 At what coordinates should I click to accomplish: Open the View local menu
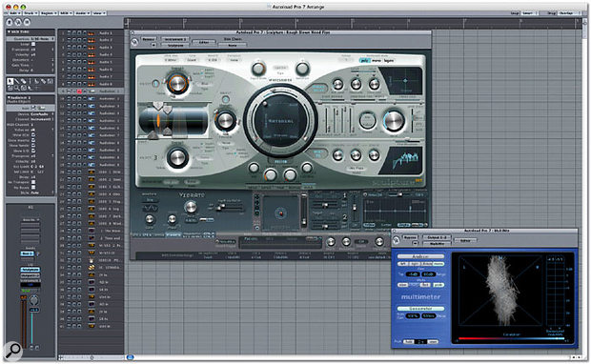click(x=99, y=13)
